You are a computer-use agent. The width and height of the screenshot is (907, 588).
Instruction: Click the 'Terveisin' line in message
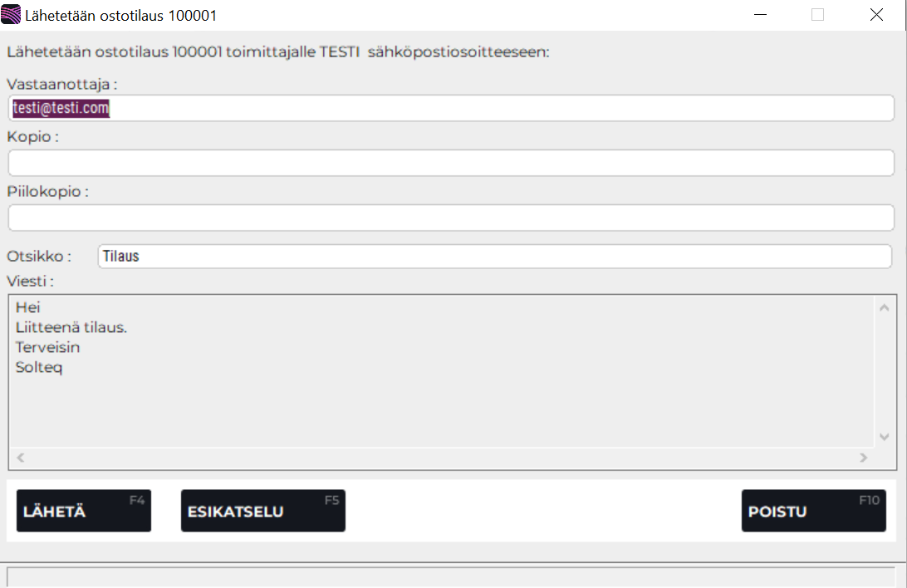[47, 347]
